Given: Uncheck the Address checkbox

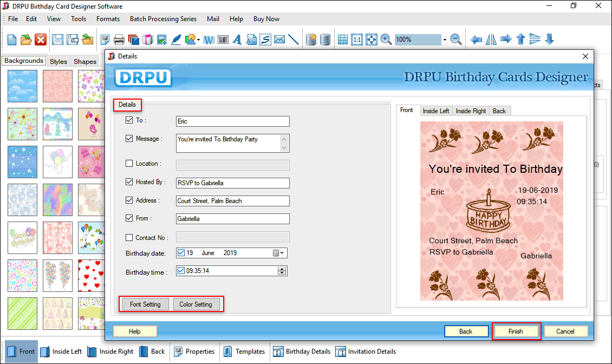Looking at the screenshot, I should pos(129,200).
